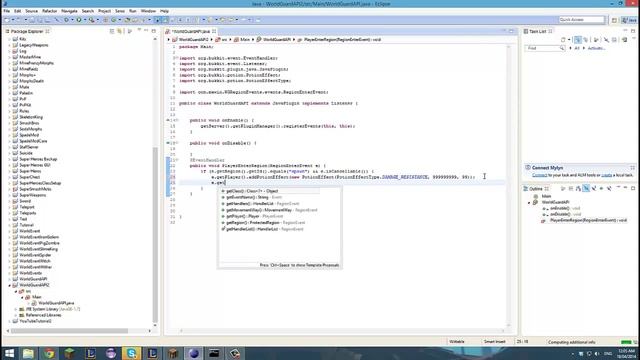The height and width of the screenshot is (360, 640).
Task: Open Chrome from the taskbar
Action: coord(49,353)
